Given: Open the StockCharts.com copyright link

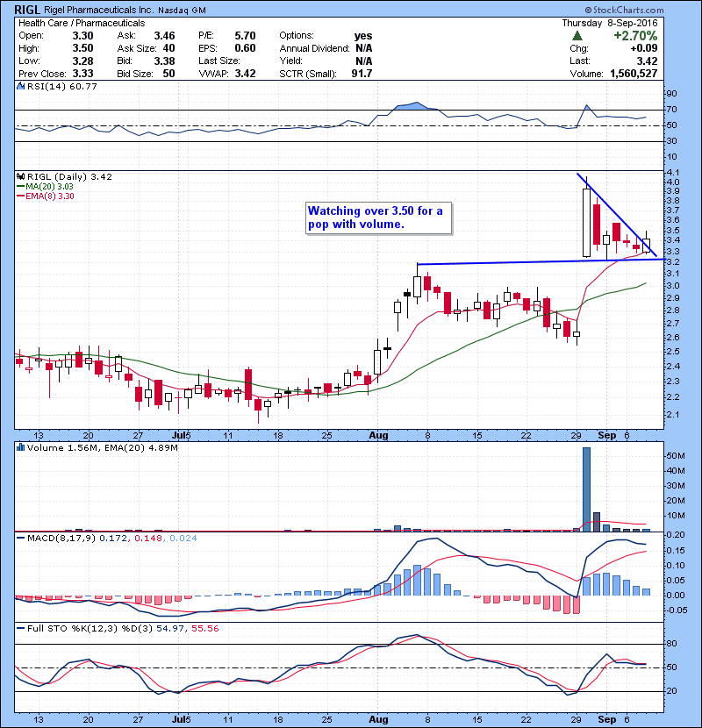Looking at the screenshot, I should click(624, 10).
